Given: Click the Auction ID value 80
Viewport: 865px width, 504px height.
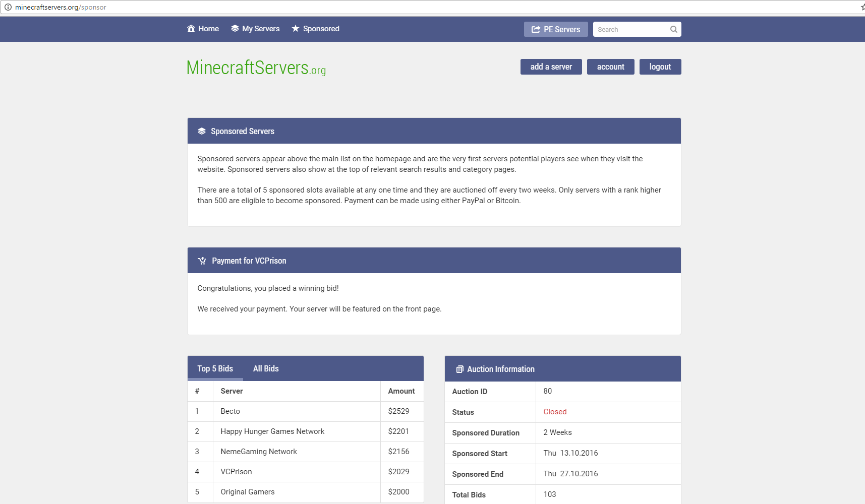Looking at the screenshot, I should click(548, 391).
